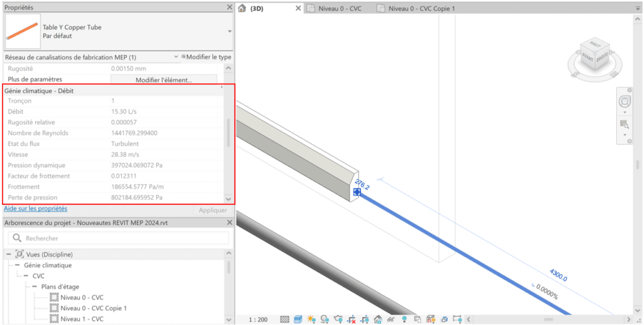Click the copper tube type thumbnail
644x325 pixels.
tap(23, 31)
